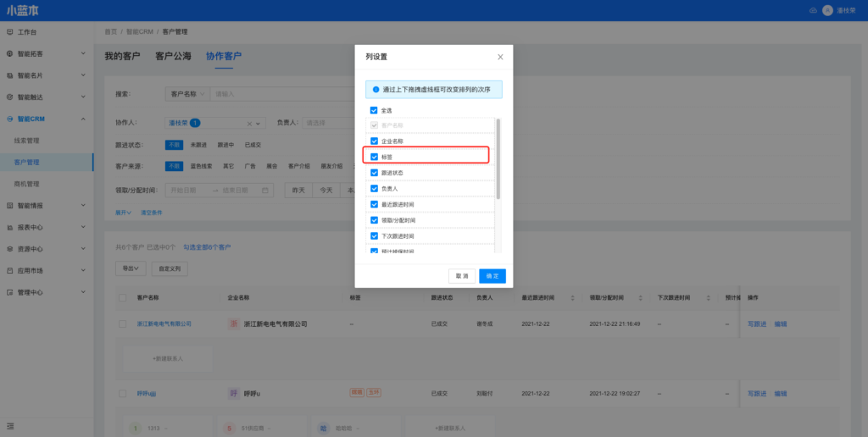Open the 导出 dropdown button
Image resolution: width=868 pixels, height=437 pixels.
click(x=130, y=268)
